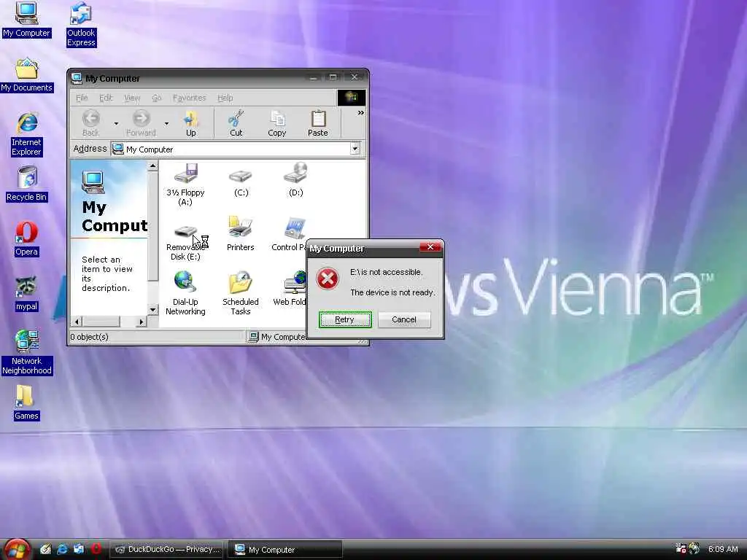Select the Web Folders icon
This screenshot has width=747, height=560.
[290, 289]
